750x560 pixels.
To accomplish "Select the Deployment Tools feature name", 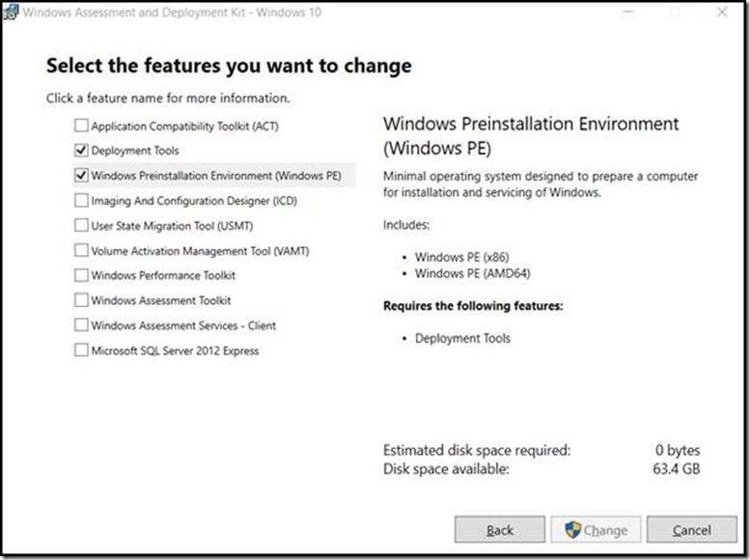I will [x=135, y=151].
